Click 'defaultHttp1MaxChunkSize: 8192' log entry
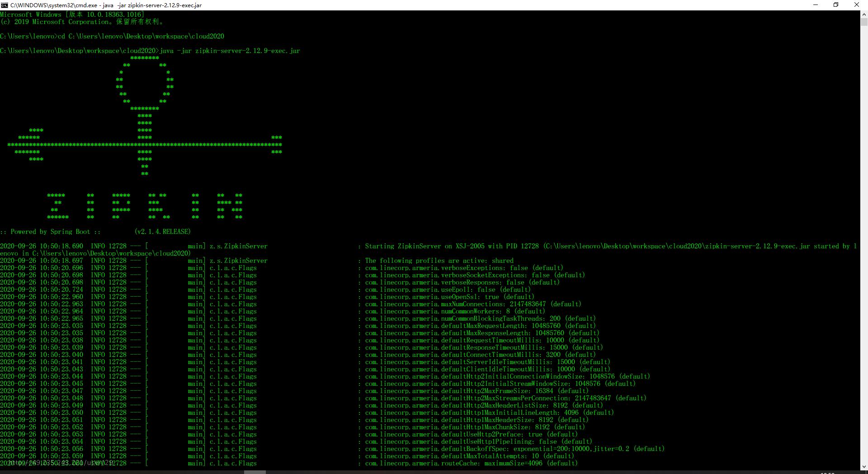Viewport: 868px width, 474px height. pyautogui.click(x=475, y=427)
